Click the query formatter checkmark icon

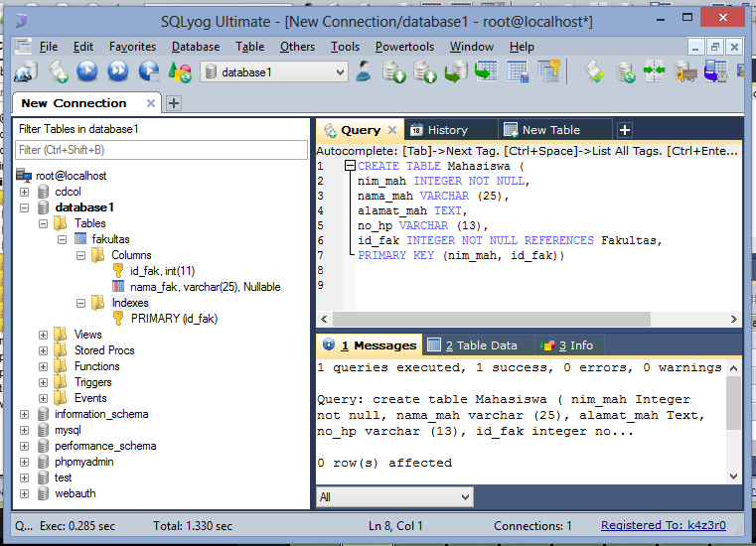tap(595, 71)
